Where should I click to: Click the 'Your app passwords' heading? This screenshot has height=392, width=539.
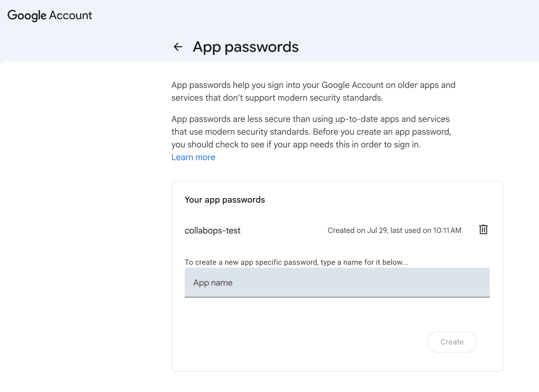click(x=225, y=200)
